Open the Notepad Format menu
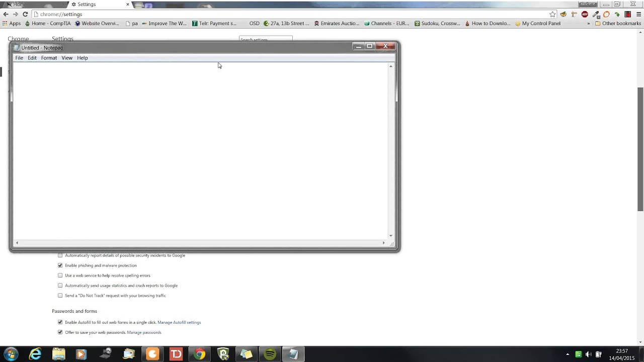This screenshot has height=362, width=644. (49, 58)
